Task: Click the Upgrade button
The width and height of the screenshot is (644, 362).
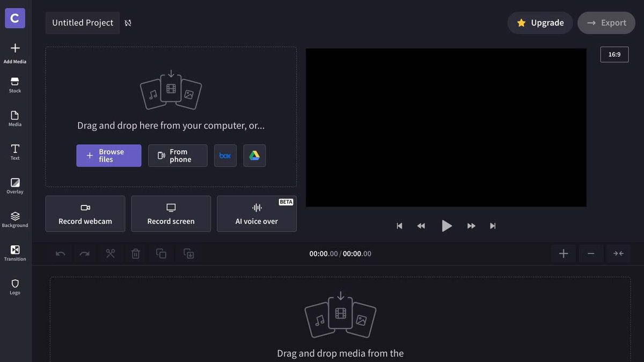Action: (540, 23)
